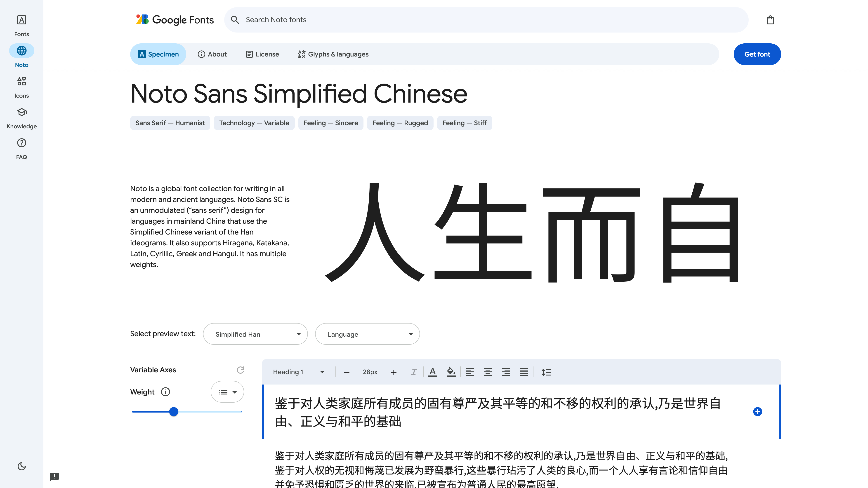Decrease font size with minus button
The height and width of the screenshot is (488, 868).
(x=346, y=372)
